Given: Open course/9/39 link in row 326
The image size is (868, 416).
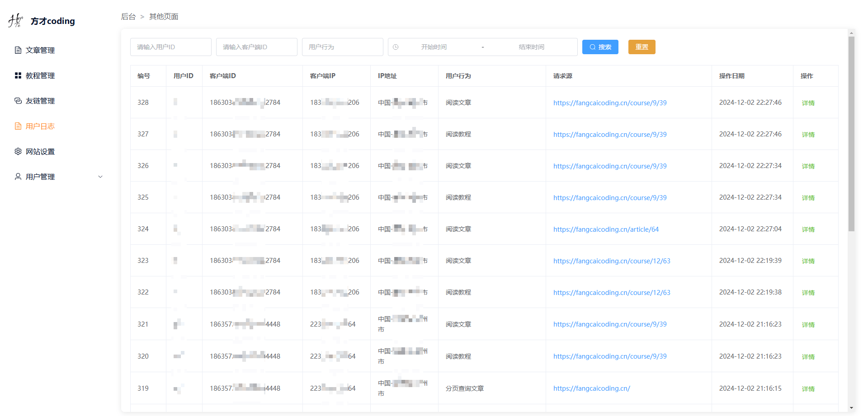Looking at the screenshot, I should [x=610, y=166].
